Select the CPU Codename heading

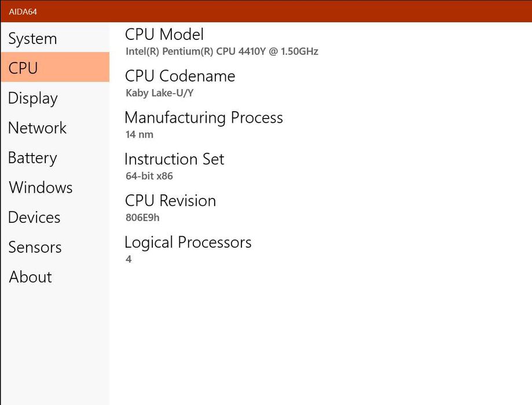click(x=180, y=76)
